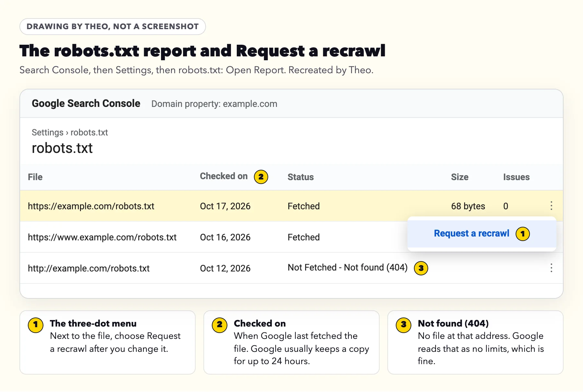
Task: Click the Oct 12, 2026 date cell
Action: 225,268
